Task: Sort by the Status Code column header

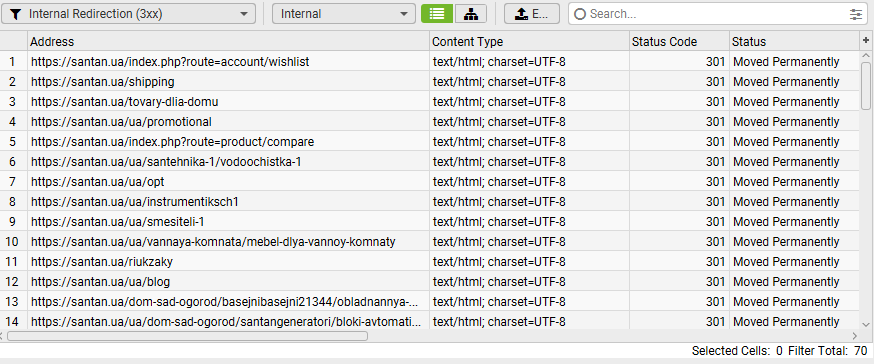Action: click(x=679, y=41)
